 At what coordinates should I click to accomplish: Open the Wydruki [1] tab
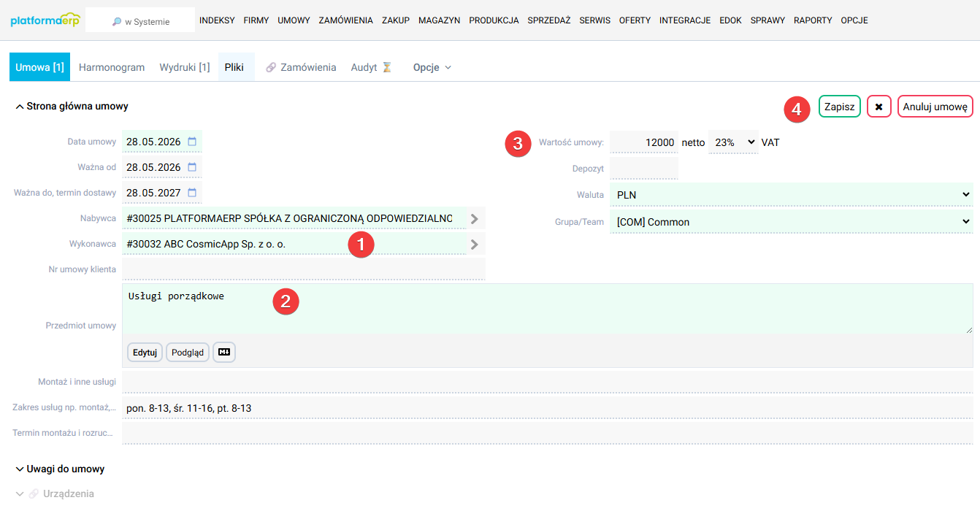pyautogui.click(x=185, y=67)
